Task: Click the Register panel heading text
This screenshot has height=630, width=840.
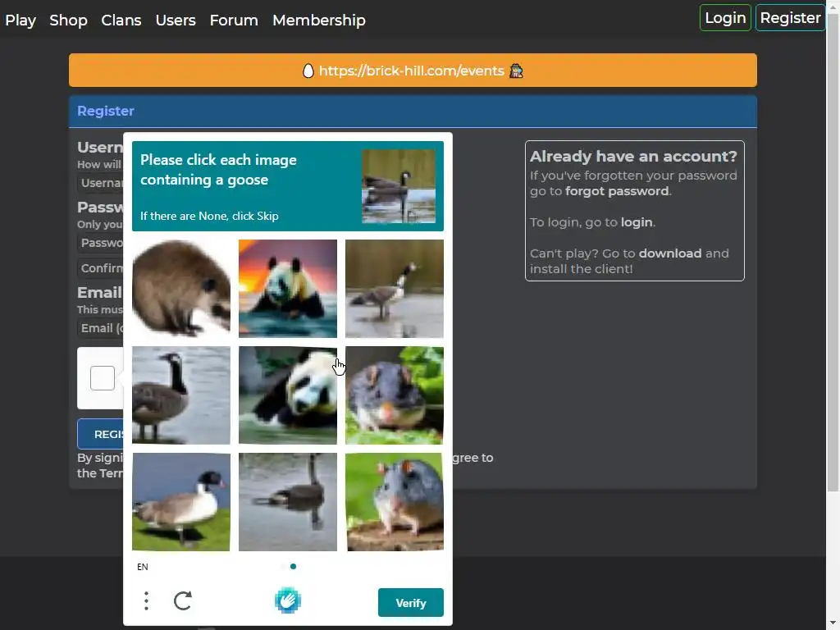Action: (106, 111)
